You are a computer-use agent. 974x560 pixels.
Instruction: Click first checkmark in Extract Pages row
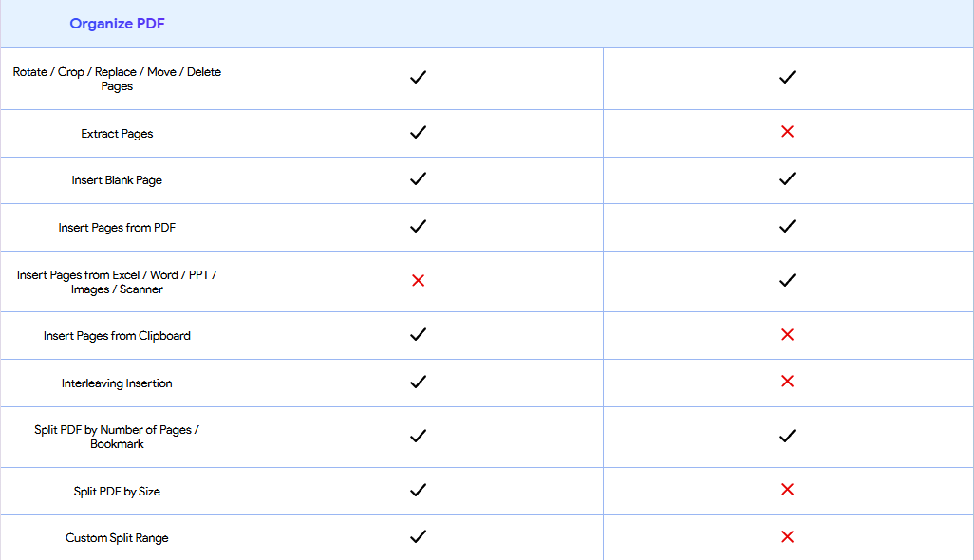[x=418, y=132]
